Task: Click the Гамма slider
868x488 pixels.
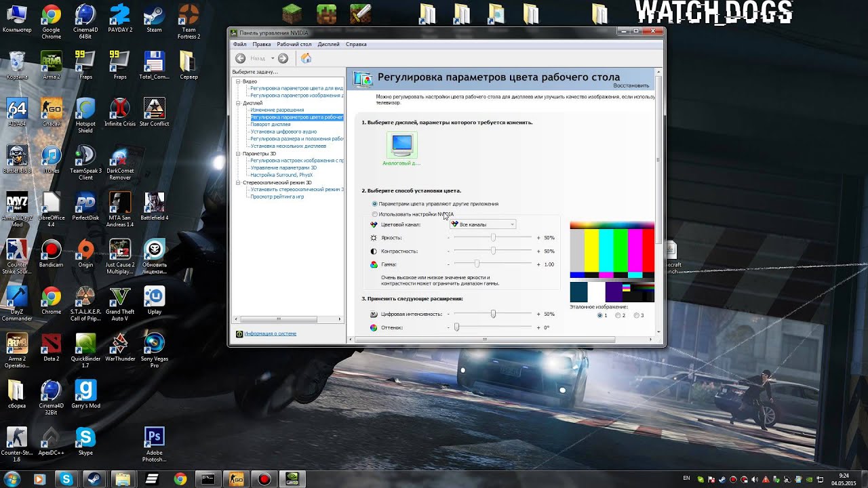Action: click(x=493, y=264)
